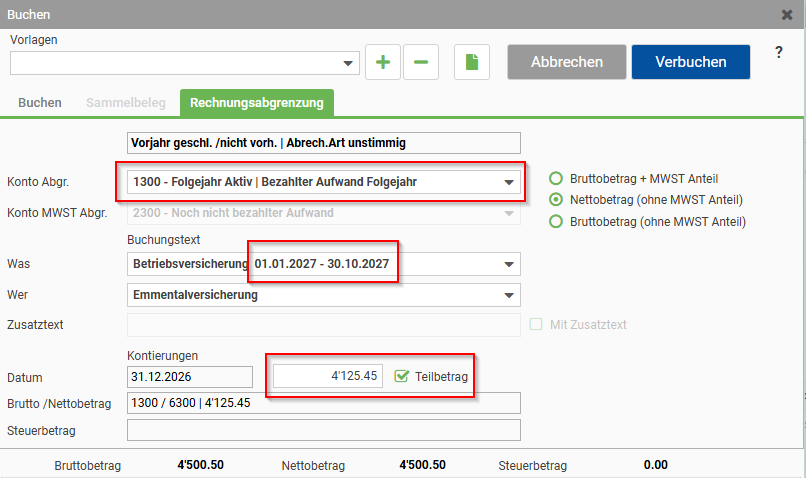Expand the Konto MWST Abgr. dropdown

click(509, 213)
